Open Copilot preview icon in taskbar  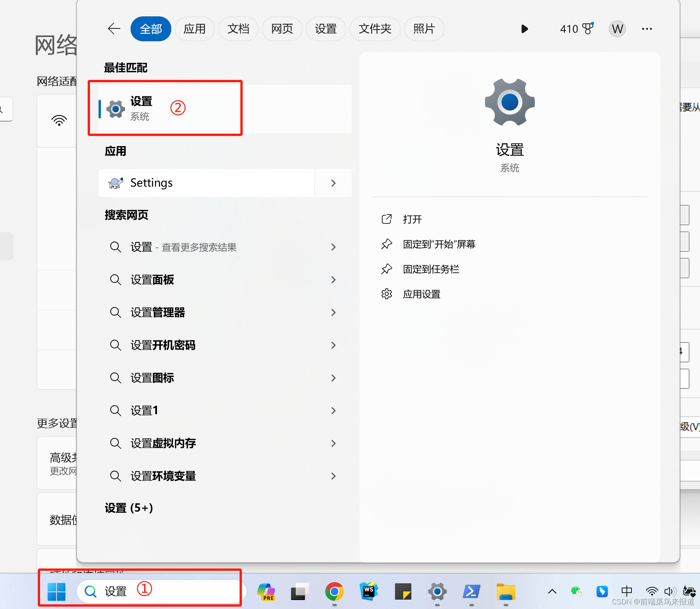click(266, 591)
